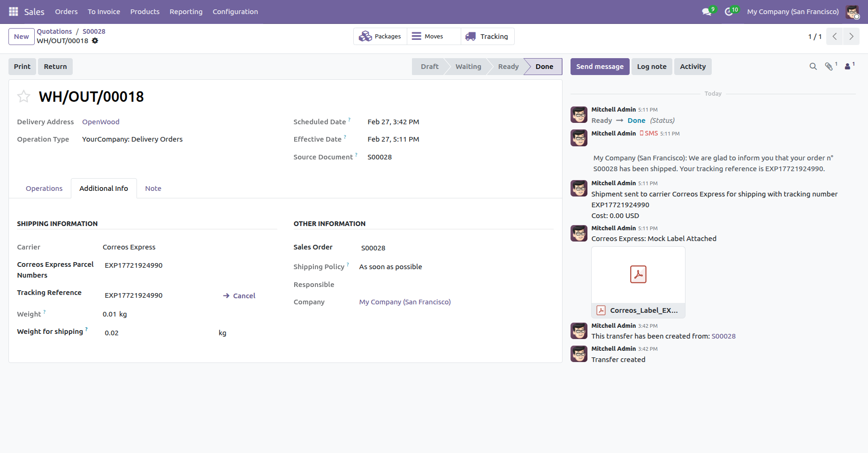Open the Tracking truck button
Screen dimensions: 868x453
pyautogui.click(x=487, y=37)
